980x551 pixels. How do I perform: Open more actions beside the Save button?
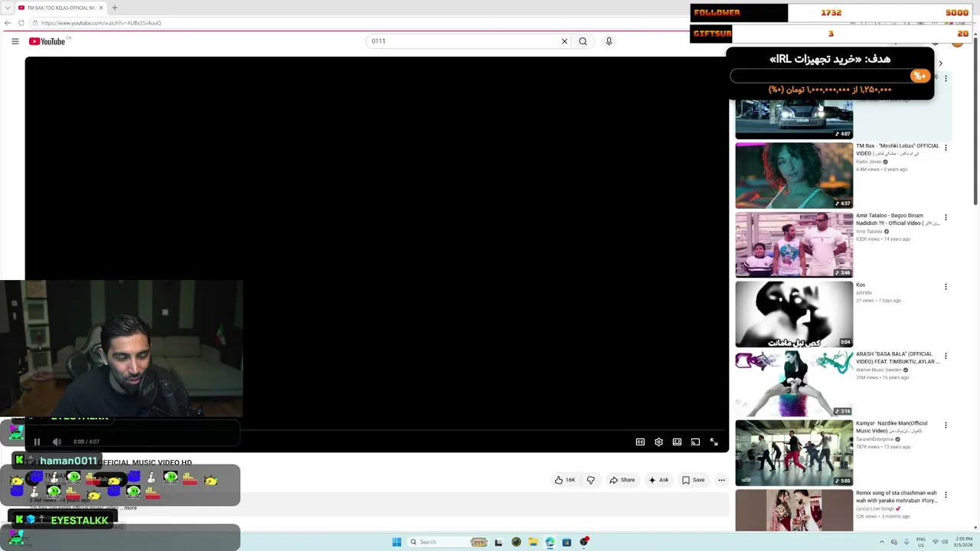tap(721, 480)
